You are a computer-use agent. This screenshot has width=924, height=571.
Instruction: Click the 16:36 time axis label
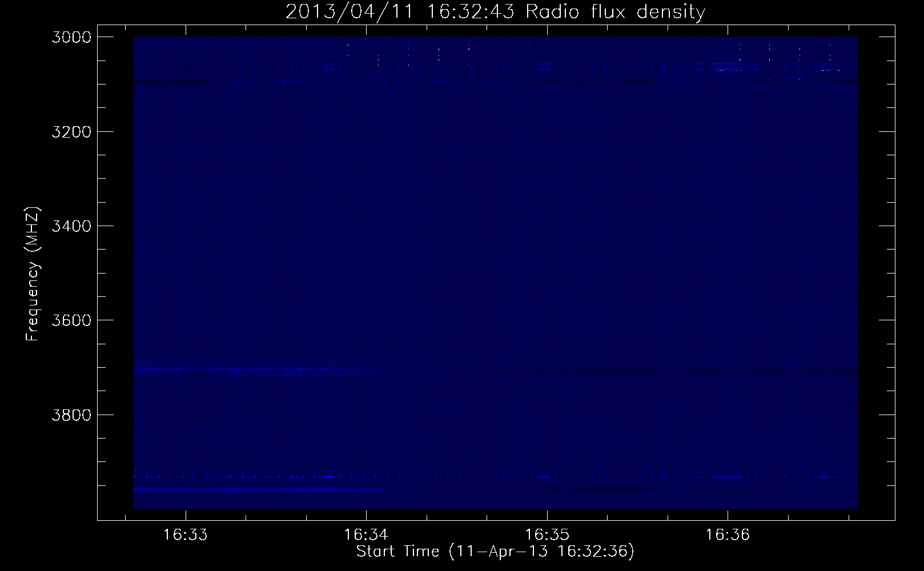coord(728,535)
